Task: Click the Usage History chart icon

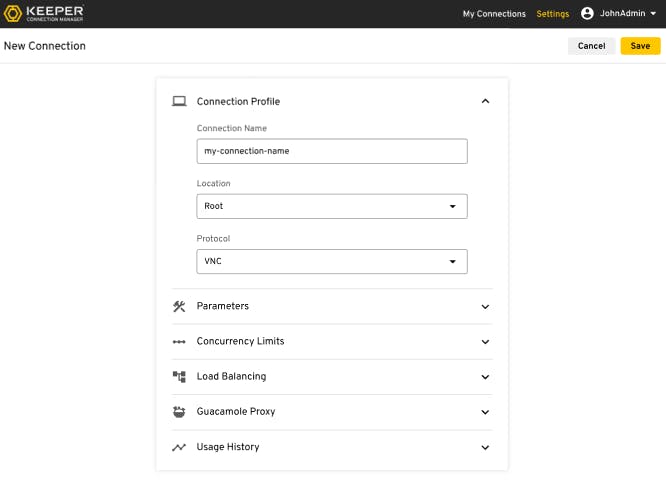Action: (179, 447)
